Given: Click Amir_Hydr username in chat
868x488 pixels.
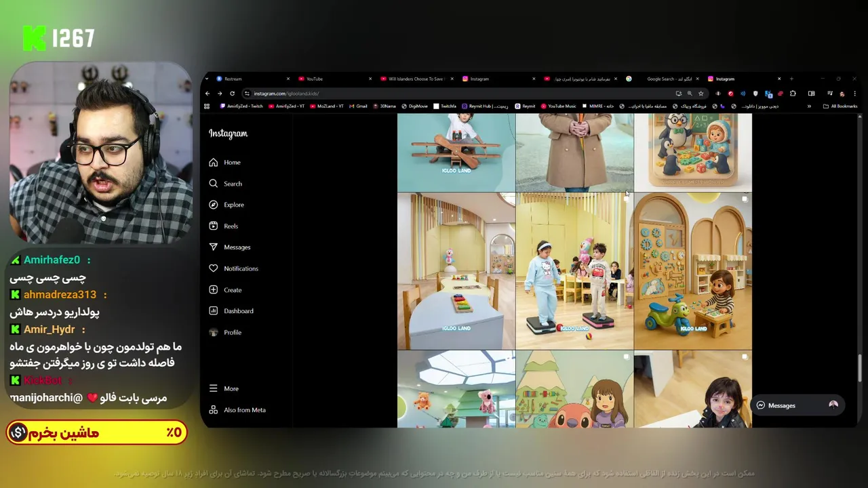Looking at the screenshot, I should tap(49, 329).
